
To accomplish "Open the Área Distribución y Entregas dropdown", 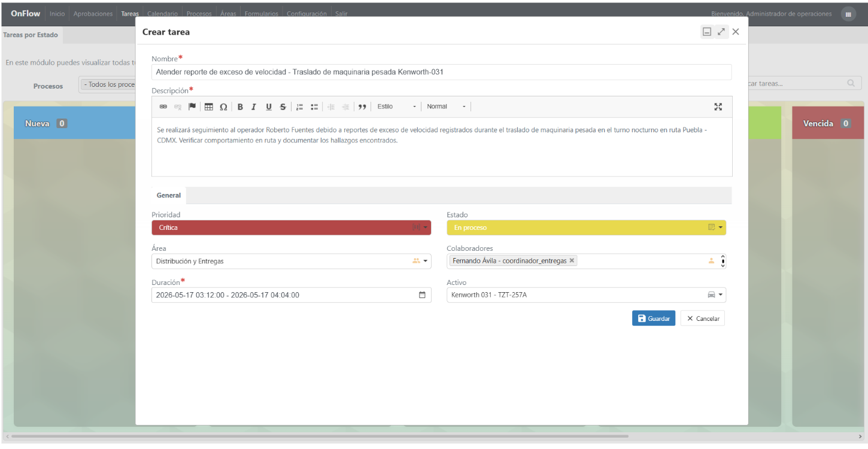I will tap(292, 261).
